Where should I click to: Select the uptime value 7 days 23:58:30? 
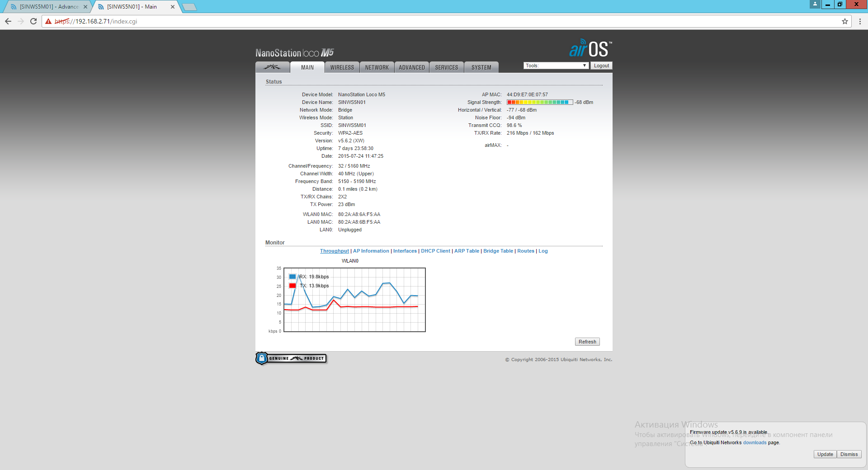(356, 148)
